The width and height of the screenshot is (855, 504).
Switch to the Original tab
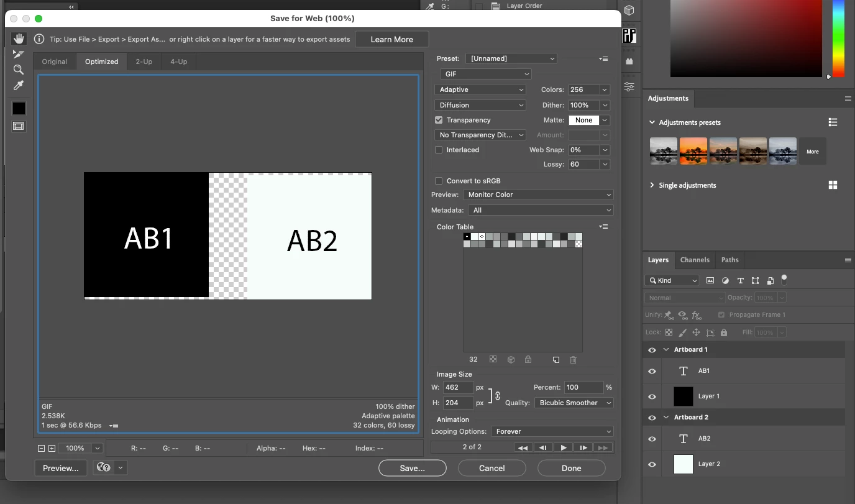click(55, 62)
